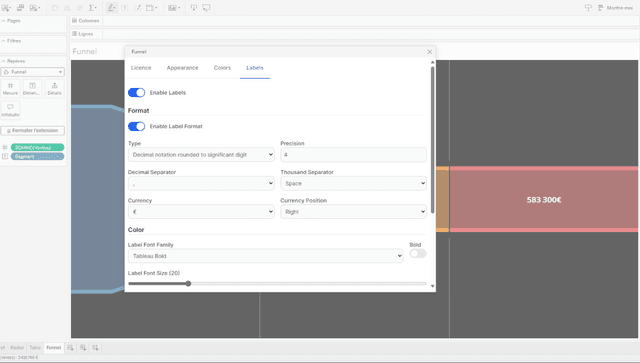Image resolution: width=640 pixels, height=363 pixels.
Task: Click the Precision input field
Action: coord(353,155)
